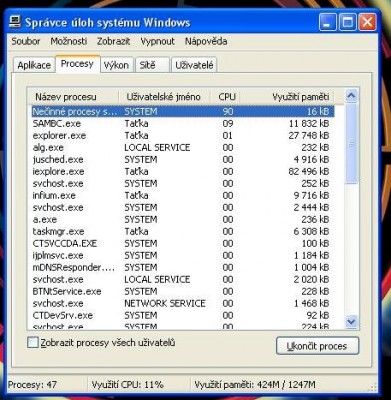Viewport: 391px width, 400px height.
Task: Enable Zobrazit procesy všech uživatelů checkbox
Action: pyautogui.click(x=33, y=342)
